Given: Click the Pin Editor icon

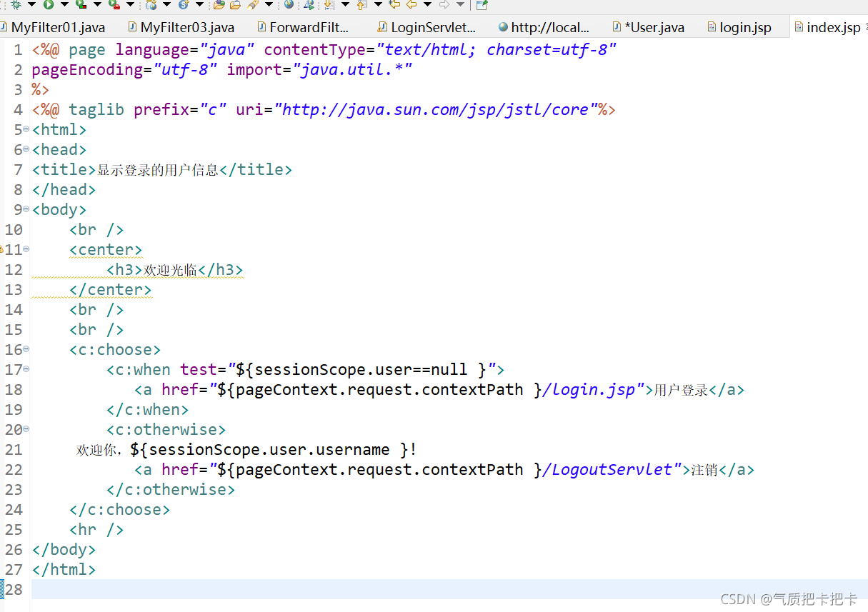Looking at the screenshot, I should click(x=482, y=5).
